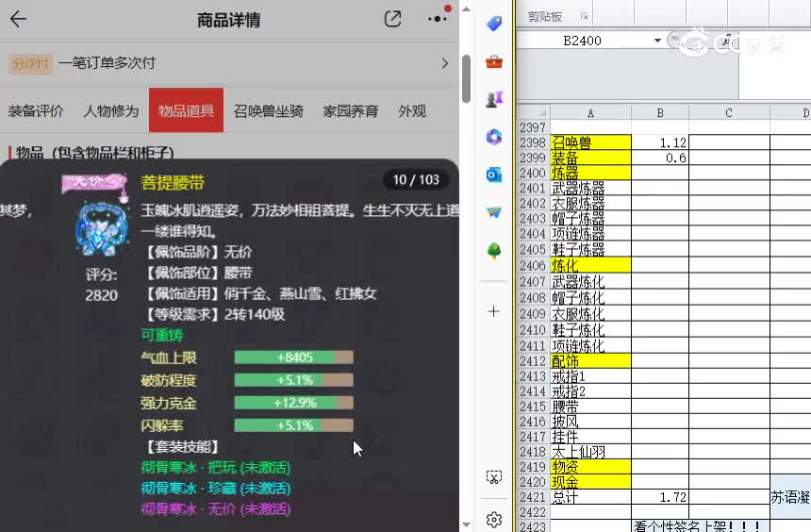Click the cell with value 0.6

[x=660, y=158]
